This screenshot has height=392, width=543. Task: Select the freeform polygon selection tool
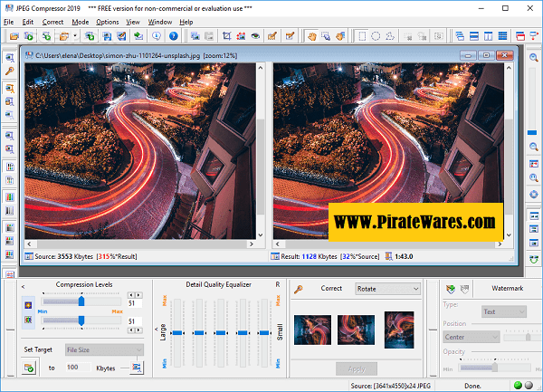[390, 36]
